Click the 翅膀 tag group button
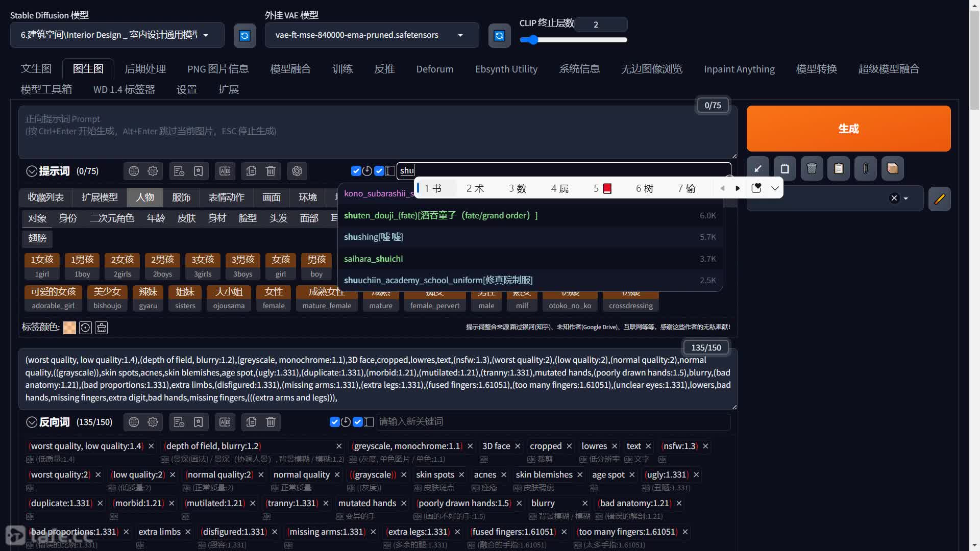This screenshot has width=980, height=551. (x=37, y=238)
